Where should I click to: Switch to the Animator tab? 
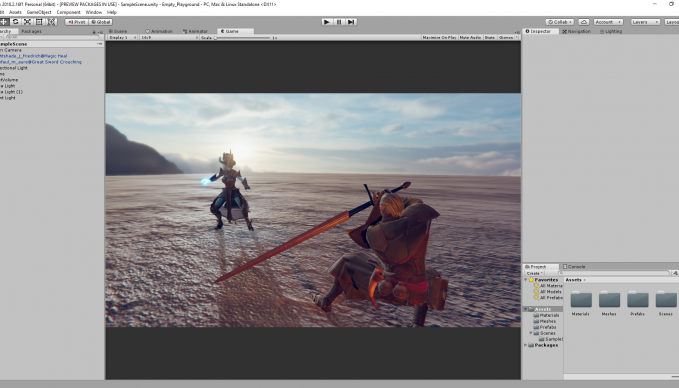[x=196, y=31]
